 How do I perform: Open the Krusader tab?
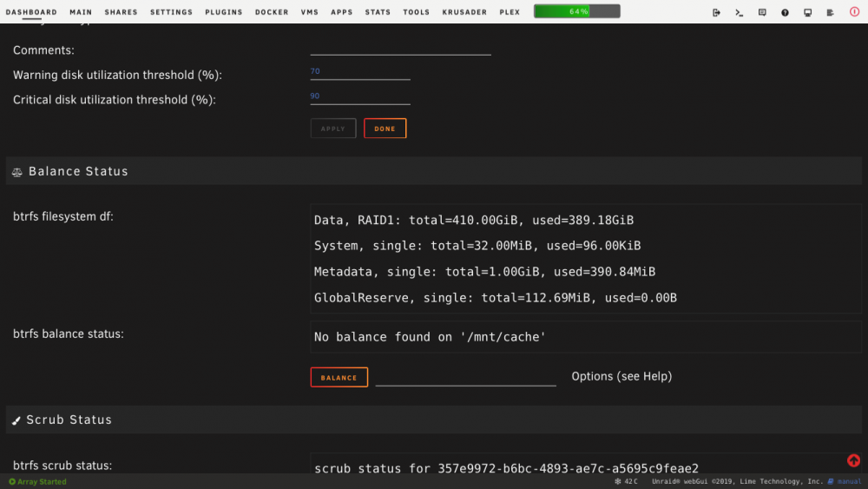pyautogui.click(x=464, y=12)
